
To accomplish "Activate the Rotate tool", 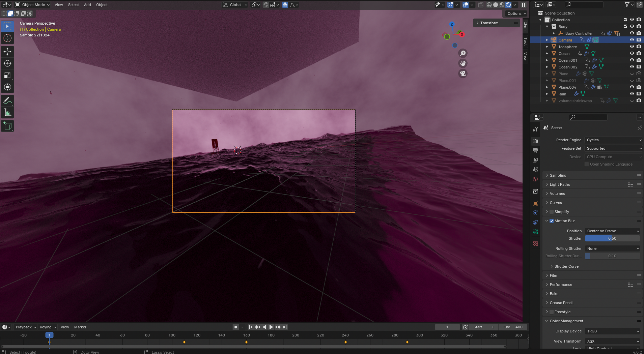I will point(7,63).
